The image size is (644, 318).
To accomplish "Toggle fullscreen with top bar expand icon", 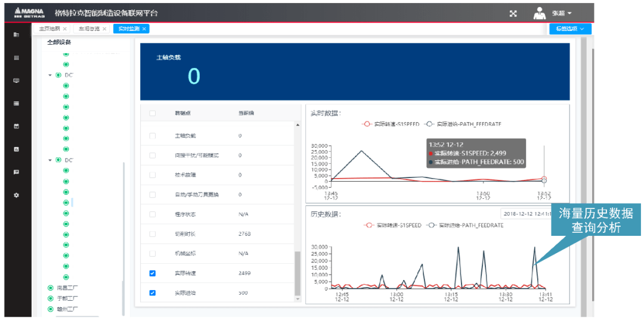I will (x=513, y=14).
